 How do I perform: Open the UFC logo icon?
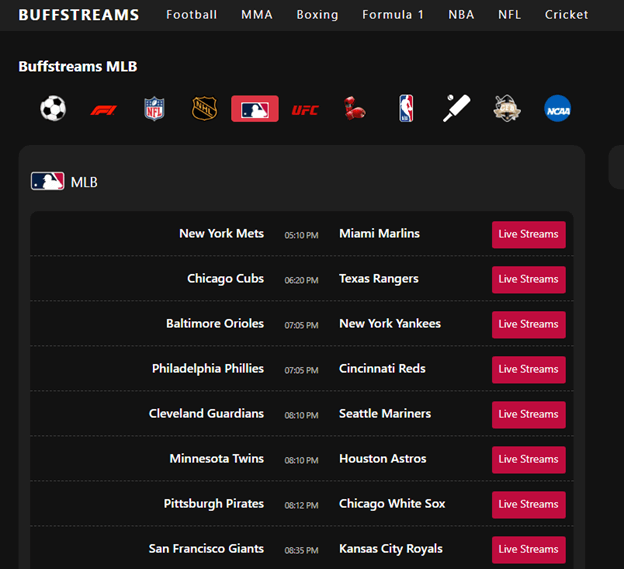pos(305,110)
